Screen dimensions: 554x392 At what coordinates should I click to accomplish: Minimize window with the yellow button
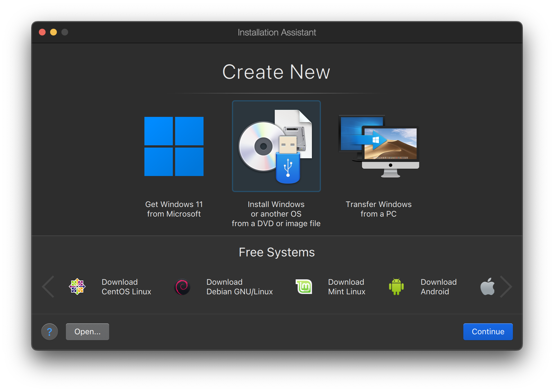(x=53, y=32)
